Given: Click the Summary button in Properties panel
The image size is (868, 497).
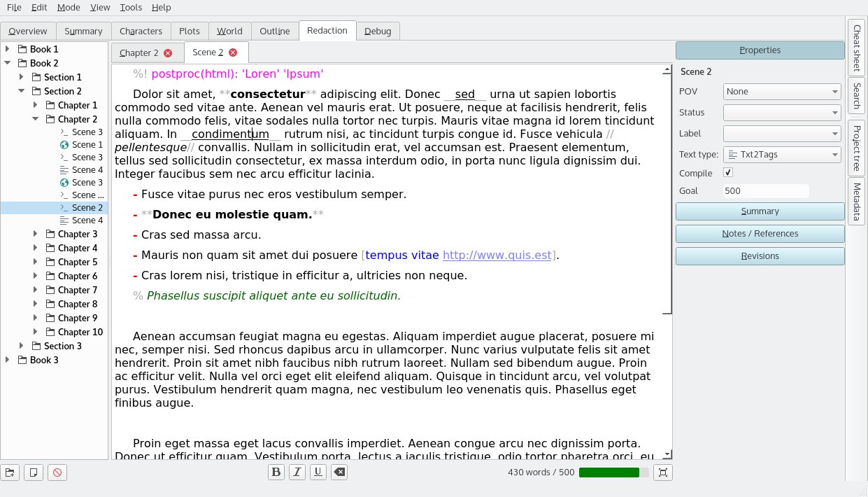Looking at the screenshot, I should tap(760, 211).
